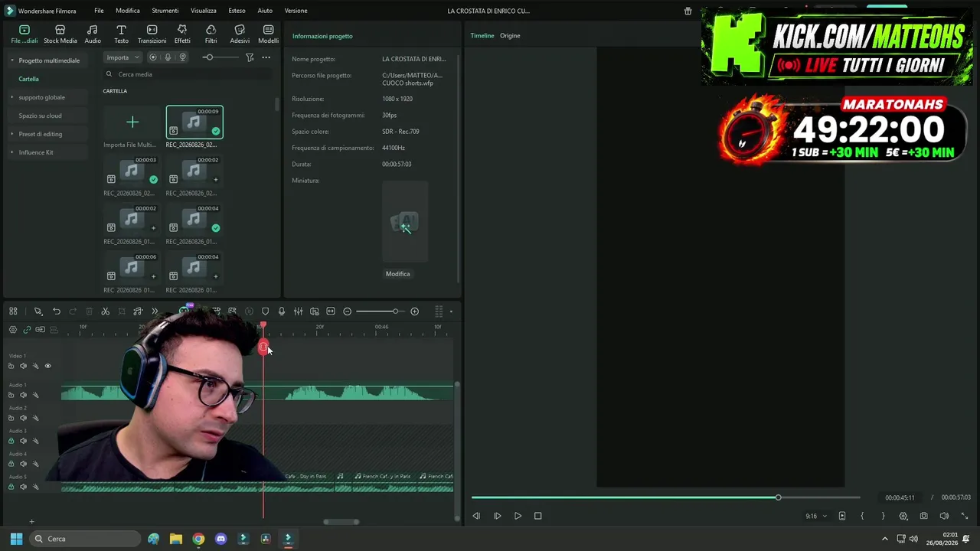980x551 pixels.
Task: Start voiceover with the timeline microphone icon
Action: [282, 311]
